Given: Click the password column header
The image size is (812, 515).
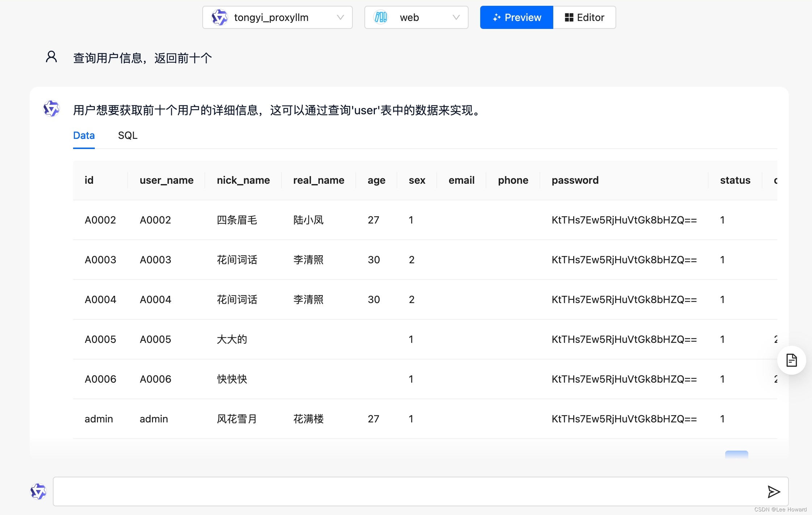Looking at the screenshot, I should pyautogui.click(x=575, y=180).
